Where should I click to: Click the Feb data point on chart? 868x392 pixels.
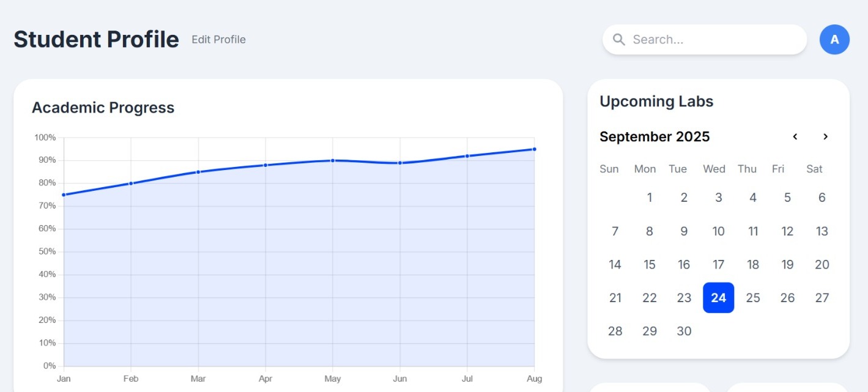point(131,183)
